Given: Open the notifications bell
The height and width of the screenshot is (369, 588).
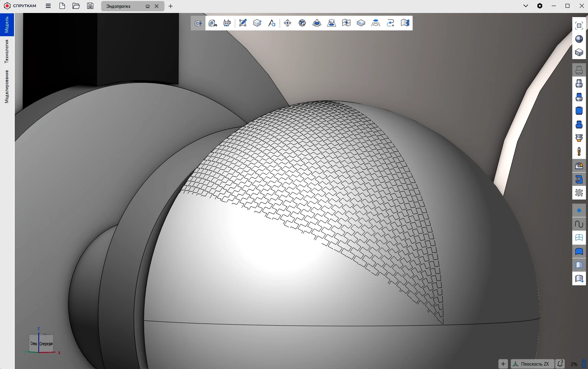Looking at the screenshot, I should [560, 364].
